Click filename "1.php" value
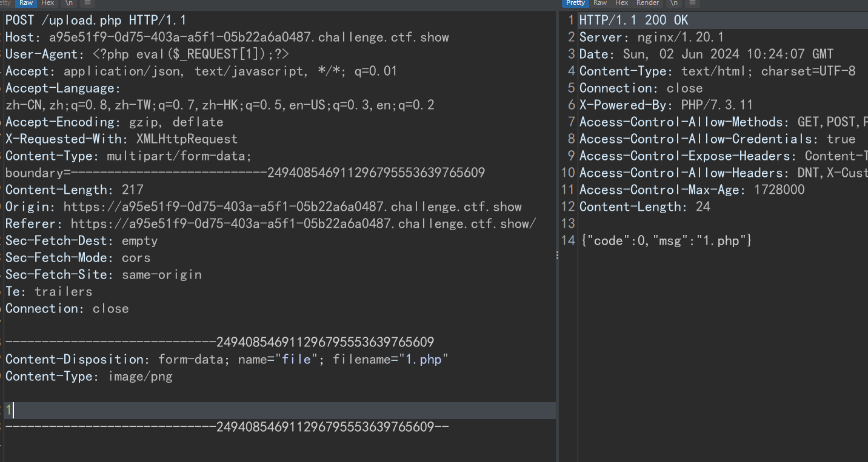Image resolution: width=868 pixels, height=462 pixels. (x=424, y=359)
